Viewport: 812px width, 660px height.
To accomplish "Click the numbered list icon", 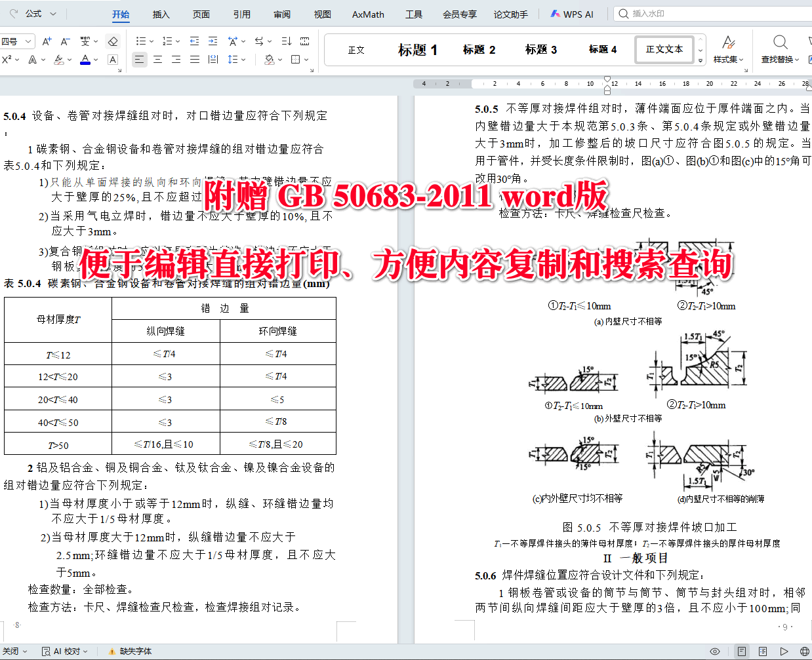I will (167, 41).
